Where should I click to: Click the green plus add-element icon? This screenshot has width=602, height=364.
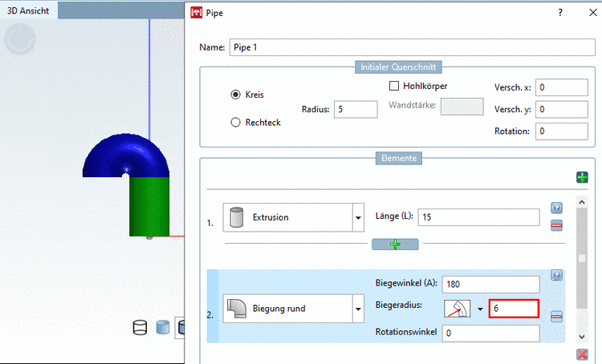pyautogui.click(x=582, y=177)
